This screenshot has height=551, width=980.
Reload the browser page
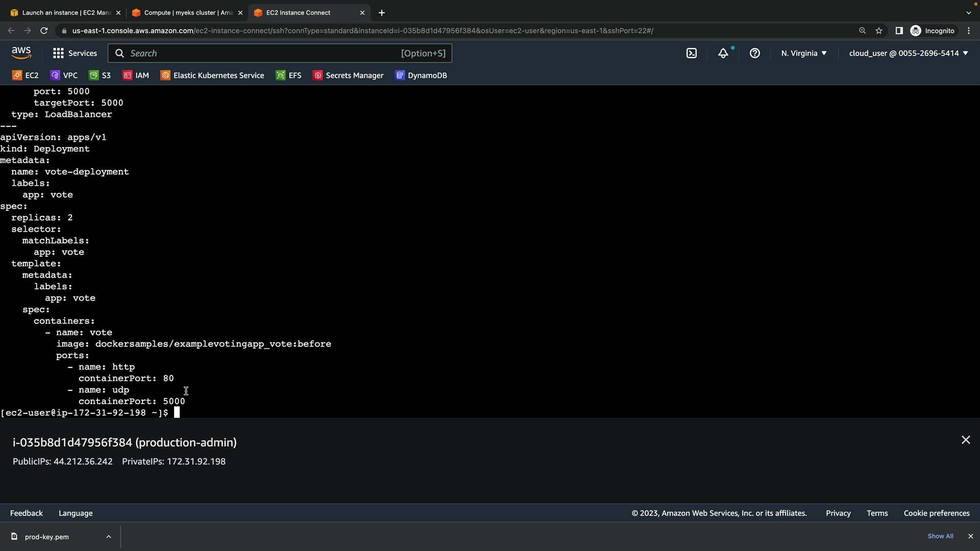click(44, 31)
